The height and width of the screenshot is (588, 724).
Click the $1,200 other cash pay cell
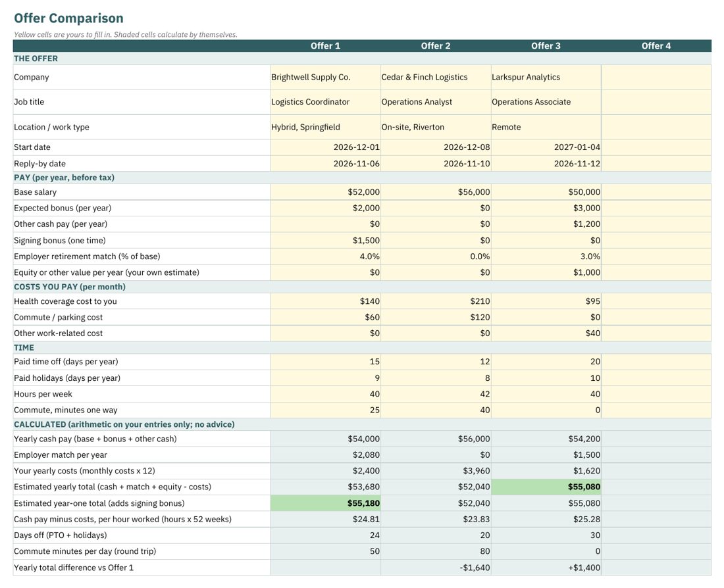(x=546, y=224)
